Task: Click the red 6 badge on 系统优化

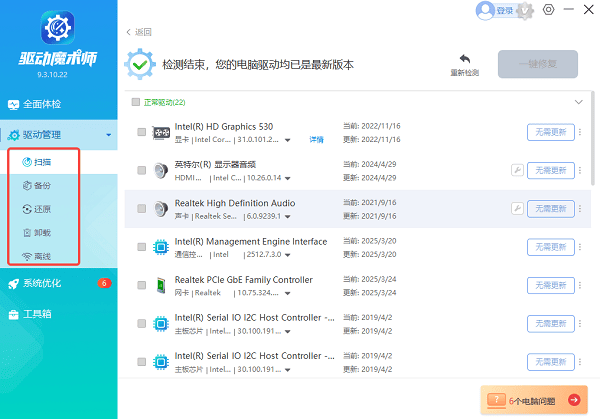Action: 104,283
